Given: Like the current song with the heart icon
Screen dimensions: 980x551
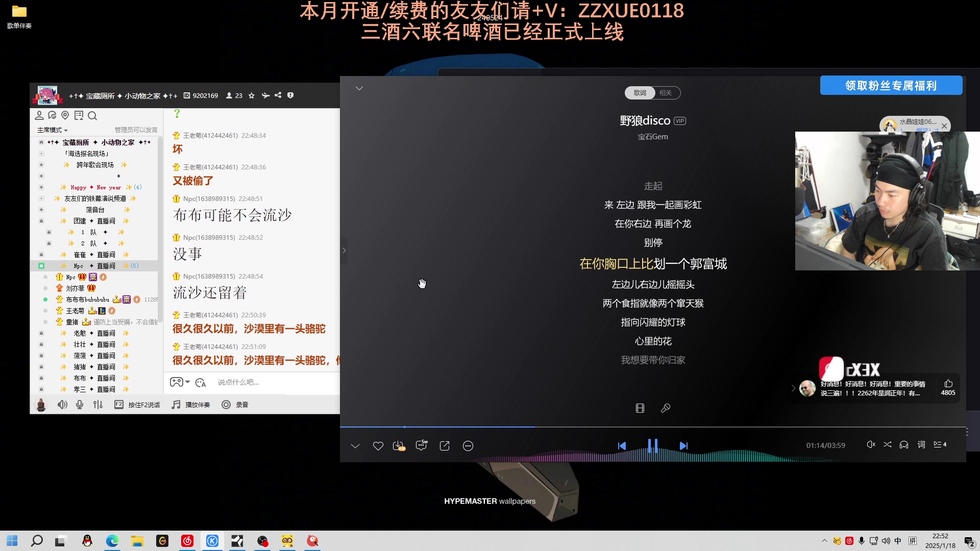Looking at the screenshot, I should (378, 446).
